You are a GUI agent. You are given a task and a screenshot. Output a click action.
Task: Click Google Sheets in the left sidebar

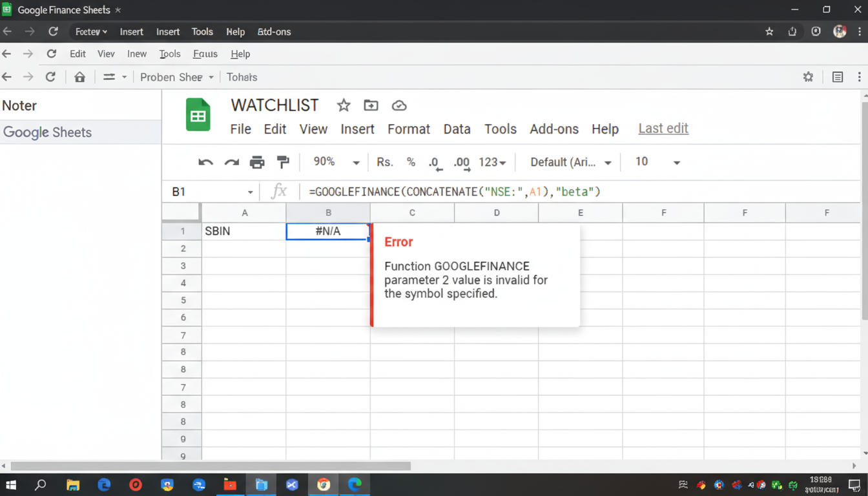click(x=47, y=132)
